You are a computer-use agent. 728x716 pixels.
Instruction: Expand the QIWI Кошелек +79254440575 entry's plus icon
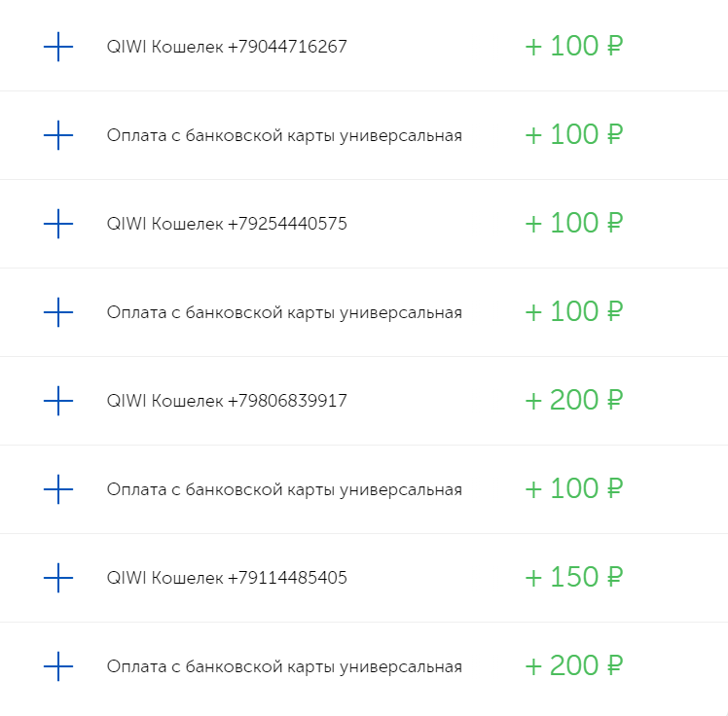click(58, 224)
